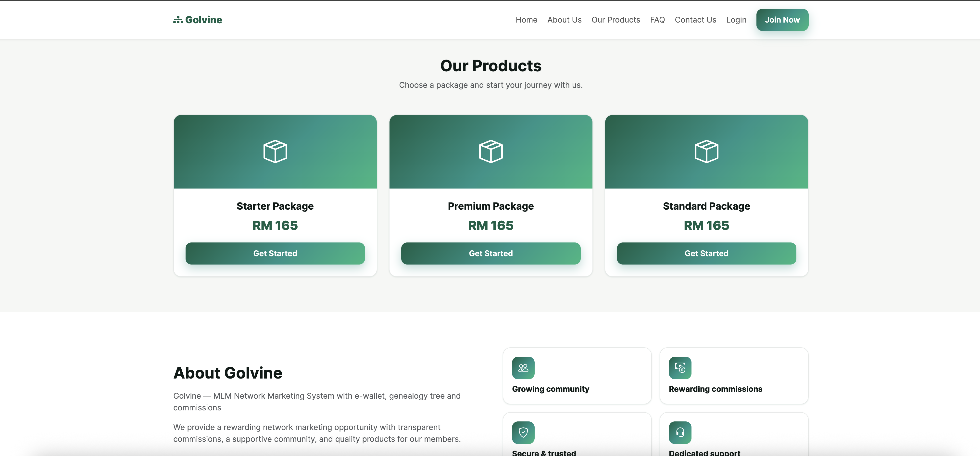Open the Home nav link
This screenshot has height=456, width=980.
527,20
